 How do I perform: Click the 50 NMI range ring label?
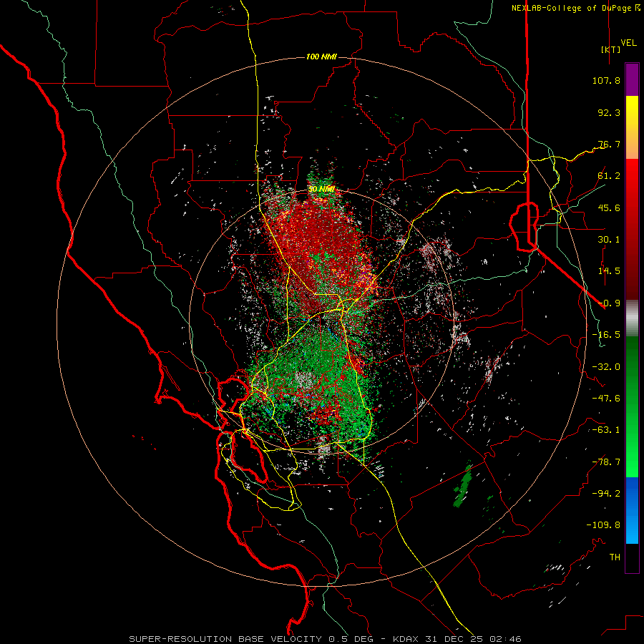coord(321,190)
